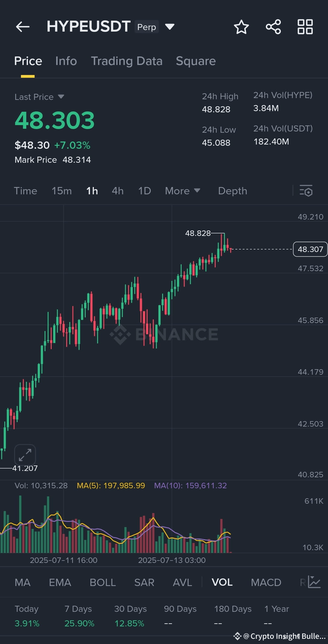Image resolution: width=328 pixels, height=644 pixels.
Task: Tap the 1 Year performance entry
Action: (x=277, y=616)
